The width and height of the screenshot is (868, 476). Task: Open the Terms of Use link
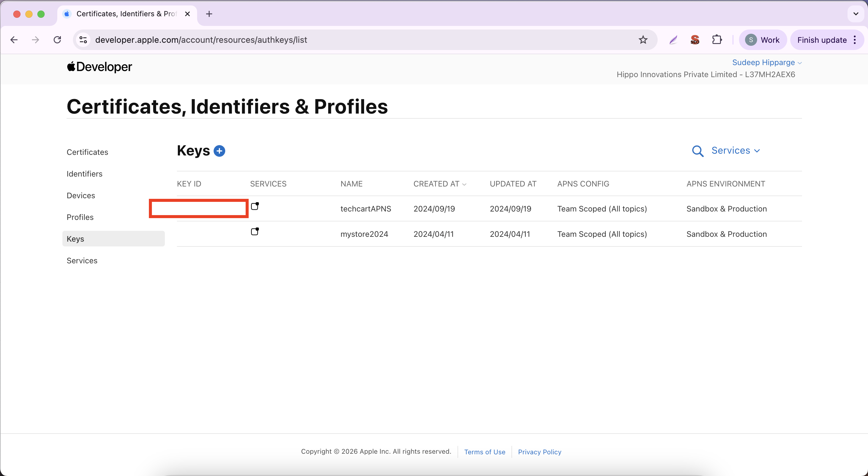[485, 452]
